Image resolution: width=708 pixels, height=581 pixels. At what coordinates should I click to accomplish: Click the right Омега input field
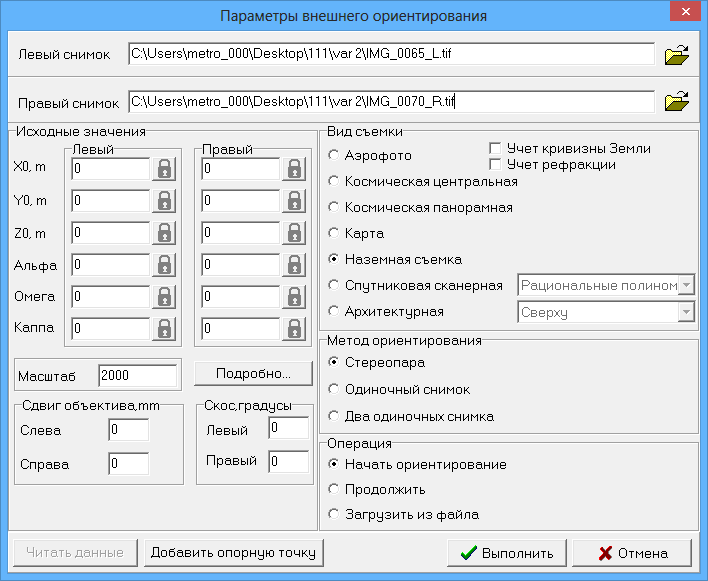pyautogui.click(x=241, y=297)
